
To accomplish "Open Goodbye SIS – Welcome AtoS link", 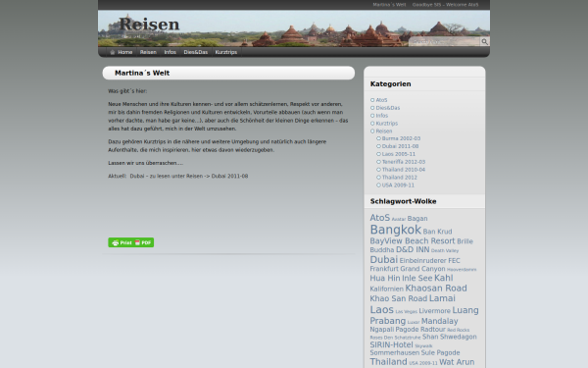I will click(445, 5).
